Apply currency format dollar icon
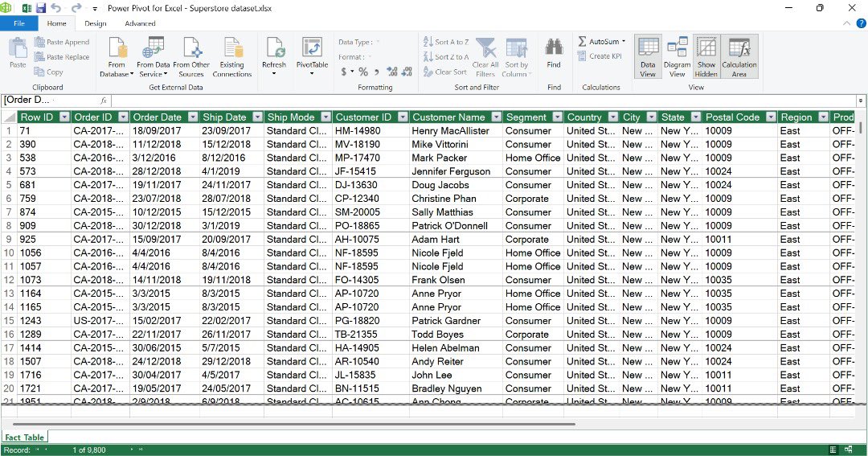Image resolution: width=868 pixels, height=456 pixels. coord(346,72)
